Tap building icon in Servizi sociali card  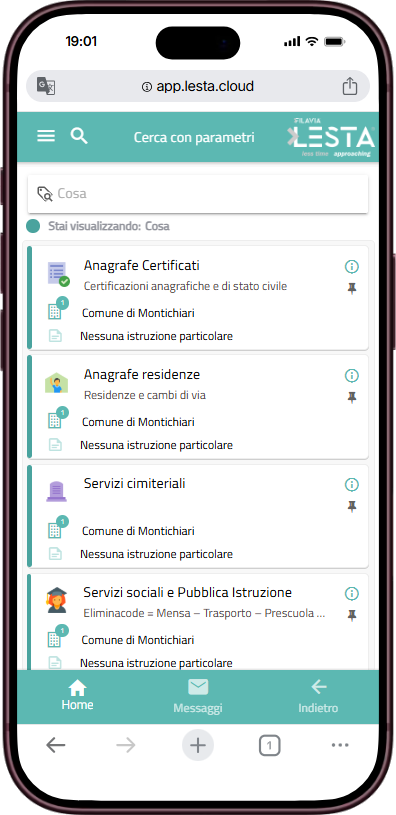click(55, 639)
